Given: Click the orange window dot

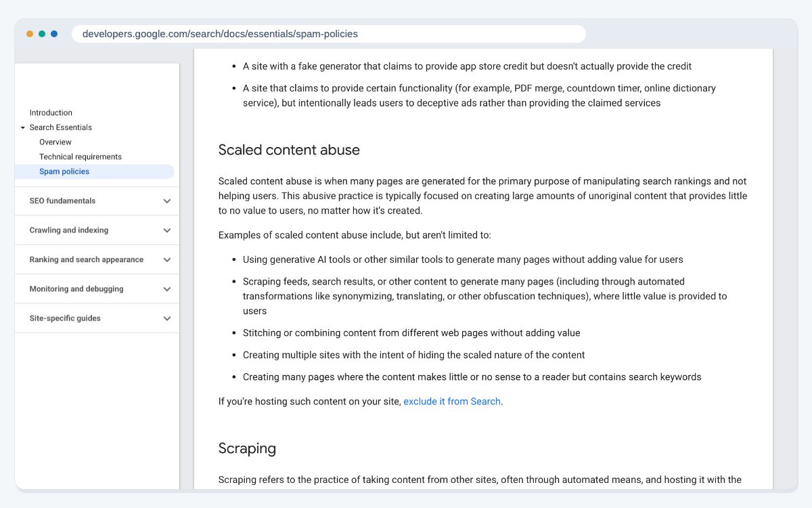Looking at the screenshot, I should pos(30,34).
